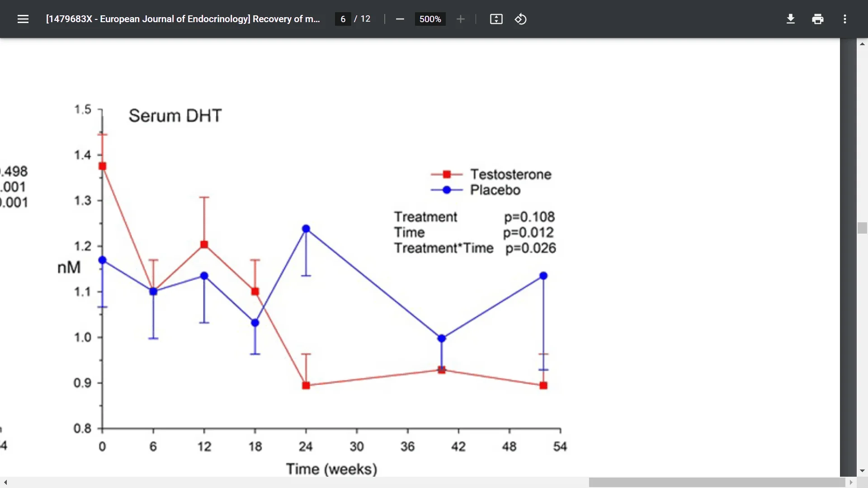Click the zoom out minus button
The width and height of the screenshot is (868, 488).
pos(400,19)
